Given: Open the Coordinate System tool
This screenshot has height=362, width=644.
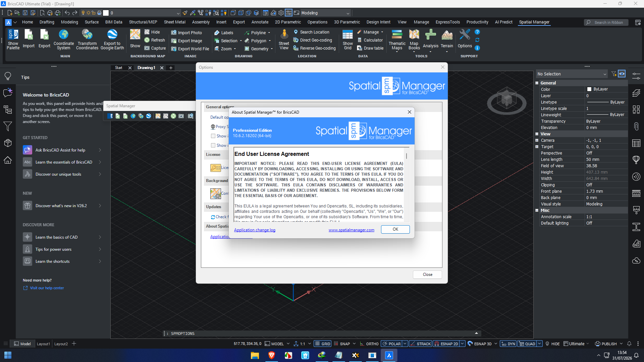Looking at the screenshot, I should coord(64,40).
